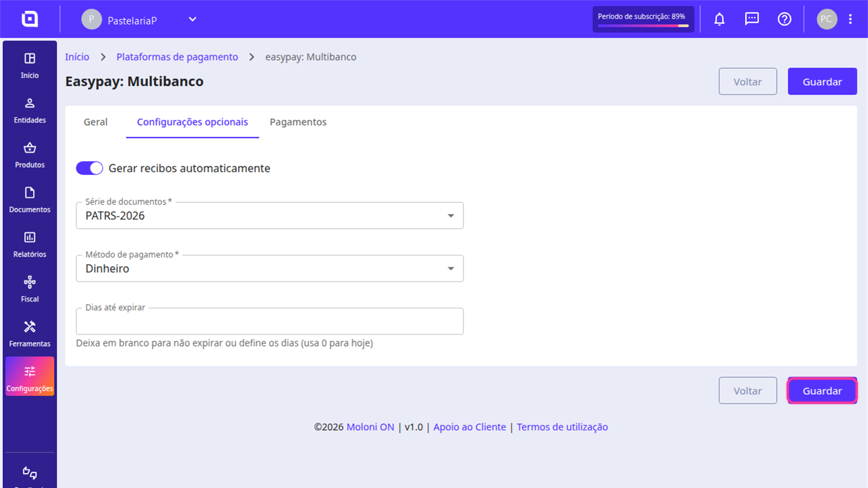Screen dimensions: 868x488
Task: Open the Moloni ON footer link
Action: click(x=370, y=427)
